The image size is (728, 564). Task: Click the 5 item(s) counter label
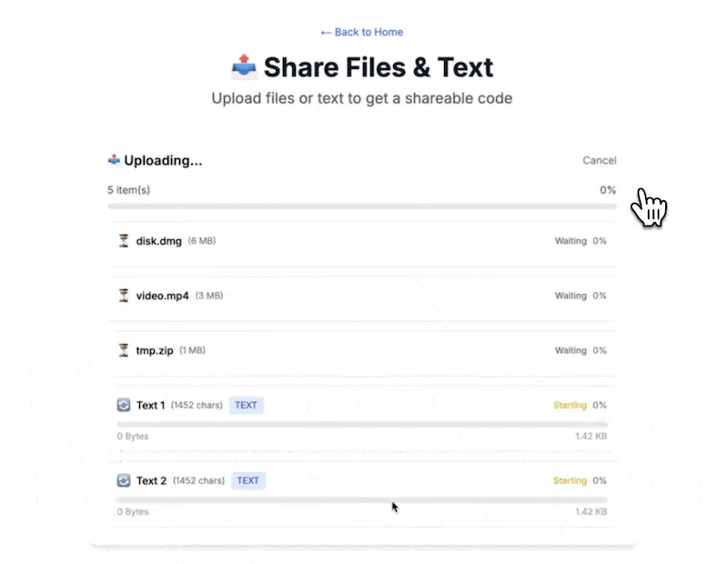tap(128, 190)
